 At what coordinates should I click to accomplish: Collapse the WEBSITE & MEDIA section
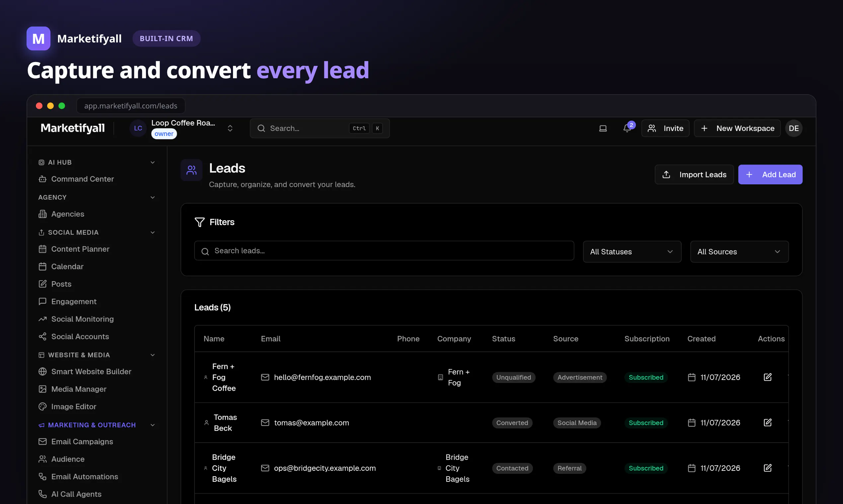pyautogui.click(x=153, y=355)
